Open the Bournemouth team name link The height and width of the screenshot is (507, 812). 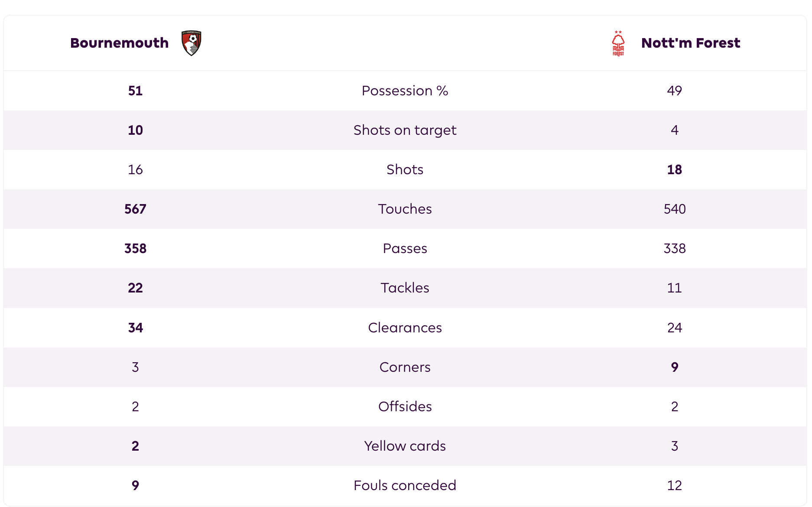pos(119,43)
